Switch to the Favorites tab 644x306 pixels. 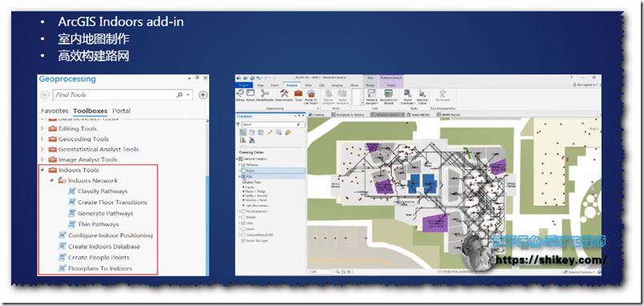pyautogui.click(x=54, y=111)
